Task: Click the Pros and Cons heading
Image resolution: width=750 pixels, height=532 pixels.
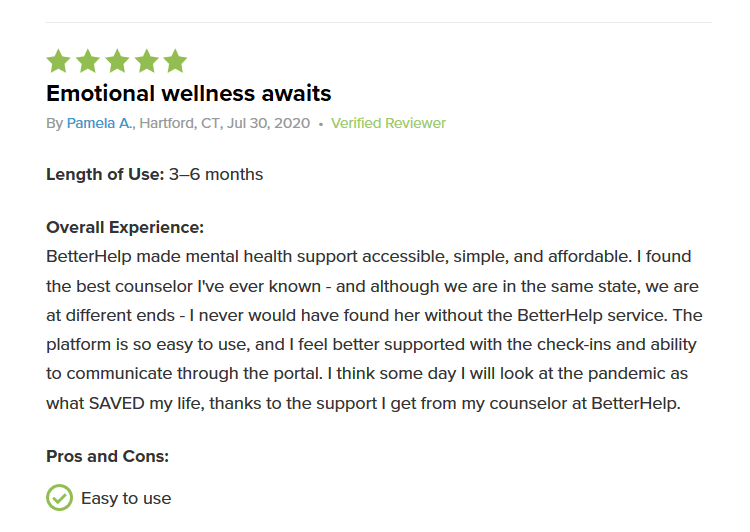Action: 107,456
